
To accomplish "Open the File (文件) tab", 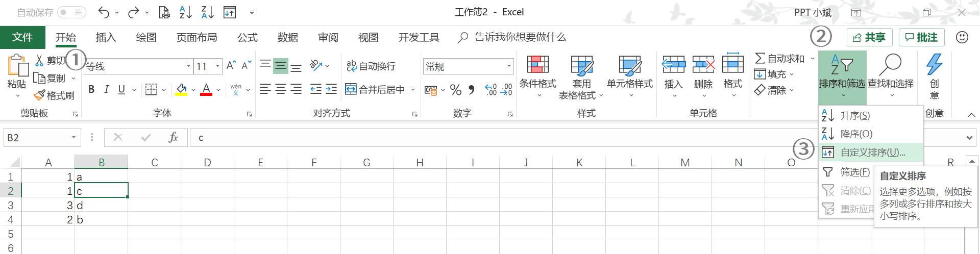I will click(22, 37).
